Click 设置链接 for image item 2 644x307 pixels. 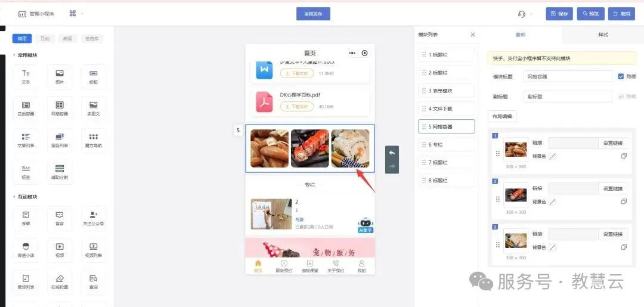click(x=612, y=188)
